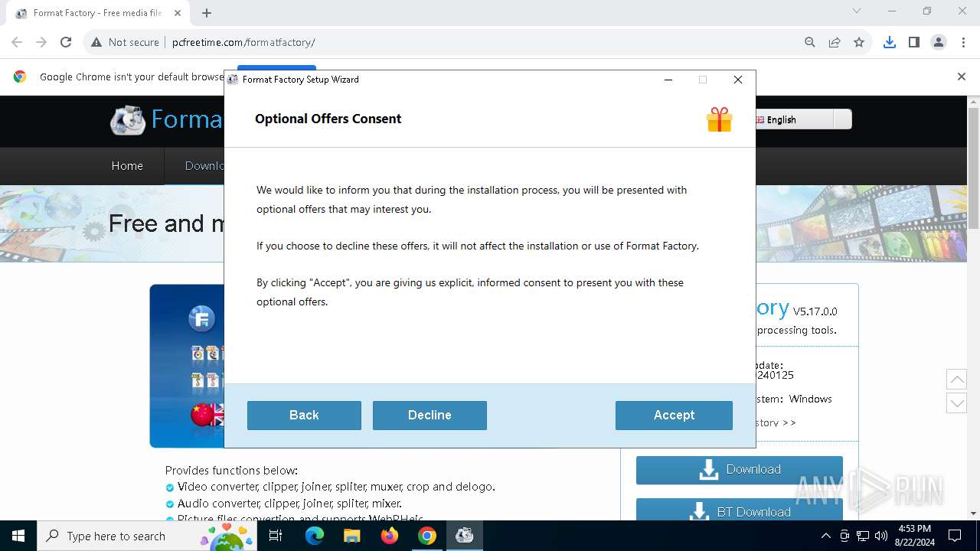
Task: Open Chrome downloads icon
Action: click(890, 42)
